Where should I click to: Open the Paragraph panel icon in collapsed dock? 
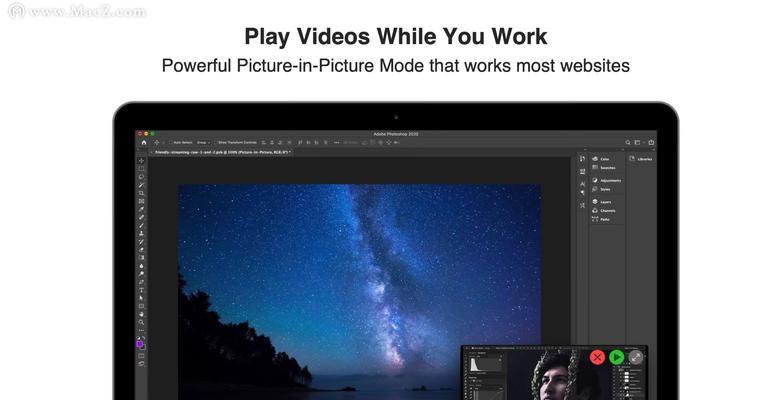tap(582, 192)
